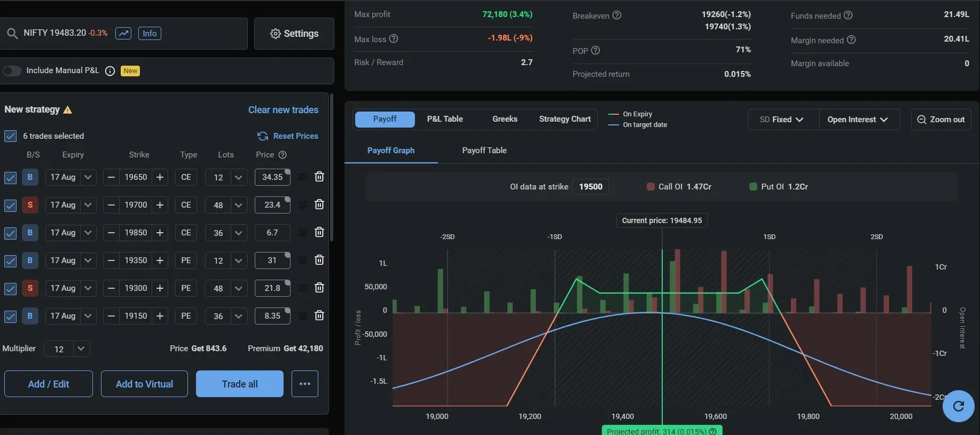Viewport: 980px width, 435px height.
Task: Edit the 34.35 price field
Action: pos(272,177)
